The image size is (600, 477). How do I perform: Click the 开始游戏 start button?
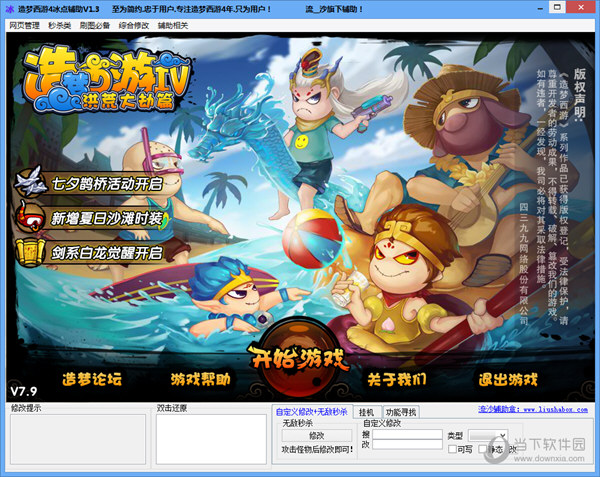coord(298,358)
